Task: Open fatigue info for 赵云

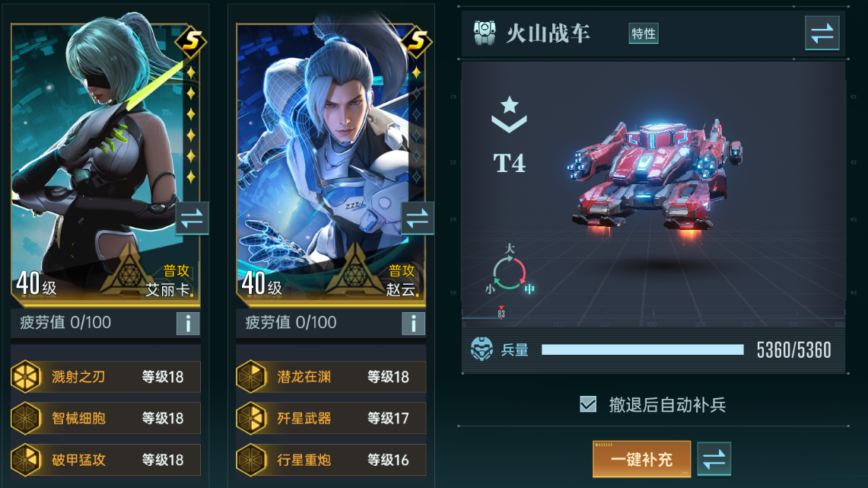Action: tap(413, 324)
